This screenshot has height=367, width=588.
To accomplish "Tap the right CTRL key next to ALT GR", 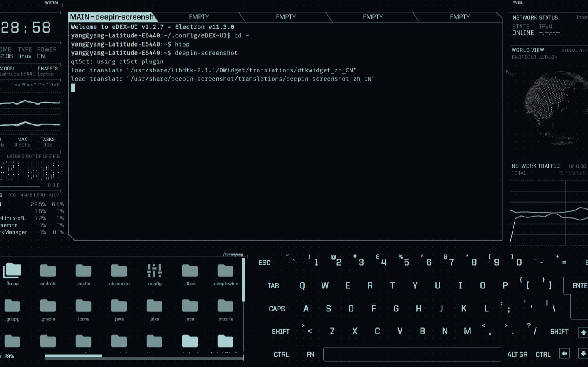I will click(543, 354).
